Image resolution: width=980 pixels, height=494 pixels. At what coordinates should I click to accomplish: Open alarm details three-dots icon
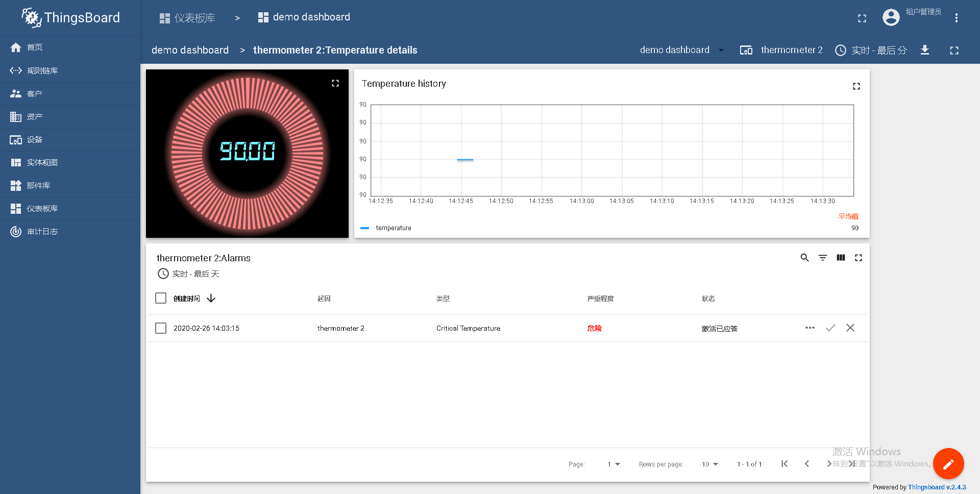click(x=810, y=328)
